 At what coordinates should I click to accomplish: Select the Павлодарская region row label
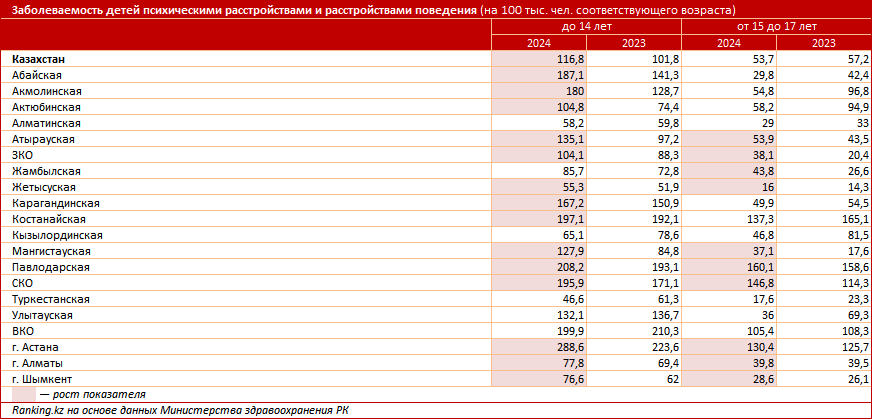point(51,267)
